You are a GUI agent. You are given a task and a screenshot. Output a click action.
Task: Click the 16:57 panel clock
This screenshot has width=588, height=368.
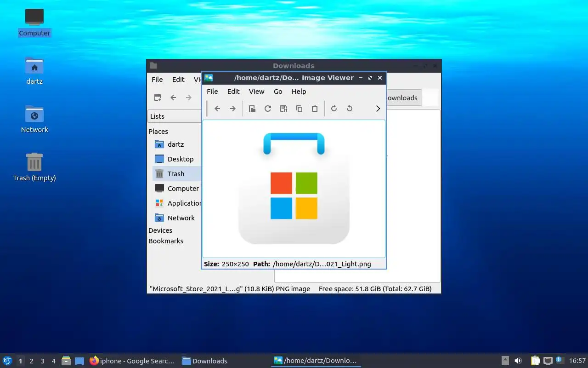[x=577, y=361]
